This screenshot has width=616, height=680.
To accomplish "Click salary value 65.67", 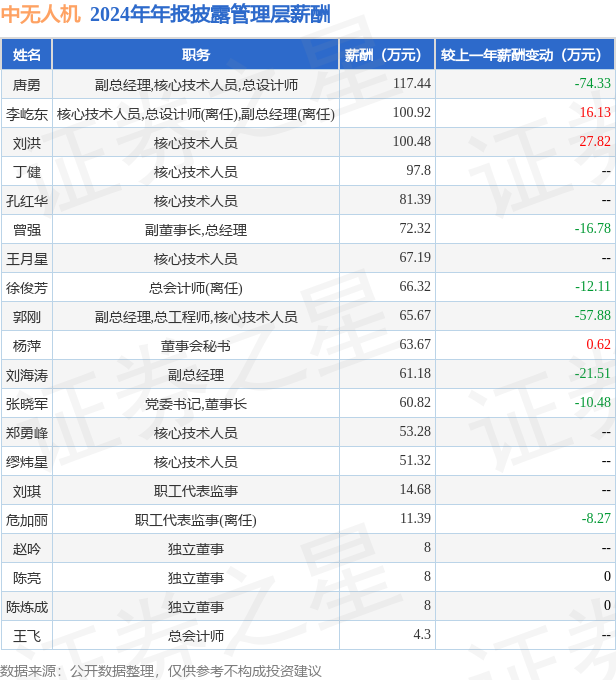I will coord(415,315).
